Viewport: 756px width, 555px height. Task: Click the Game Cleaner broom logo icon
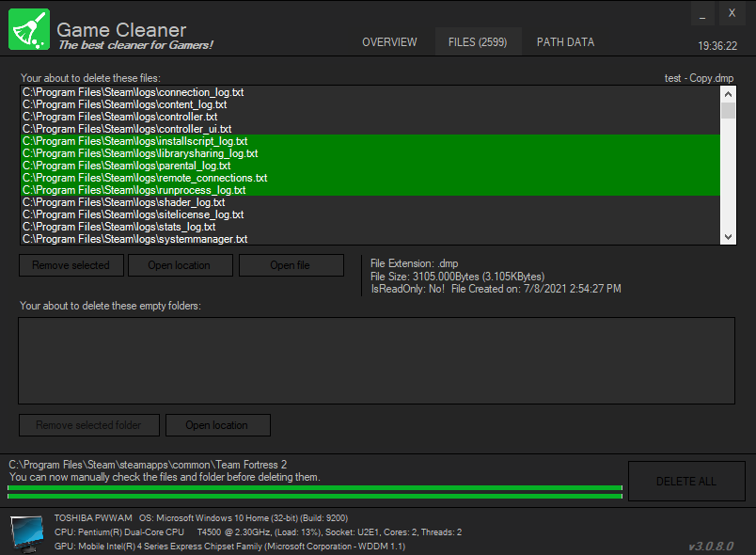coord(29,29)
